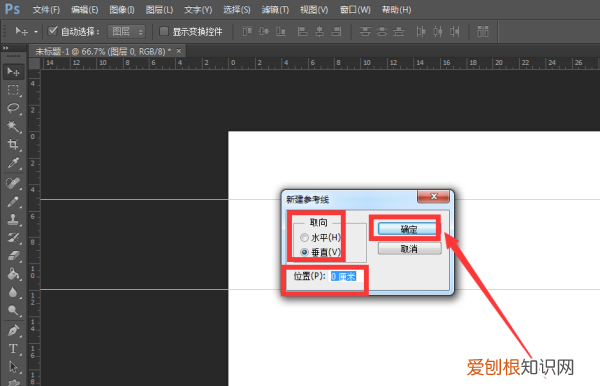
Task: Click distribute bottom edges icon
Action: (x=399, y=31)
